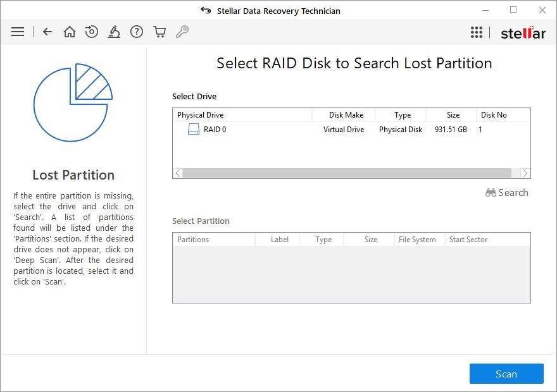Image resolution: width=557 pixels, height=392 pixels.
Task: Click the Label column header
Action: [x=277, y=240]
